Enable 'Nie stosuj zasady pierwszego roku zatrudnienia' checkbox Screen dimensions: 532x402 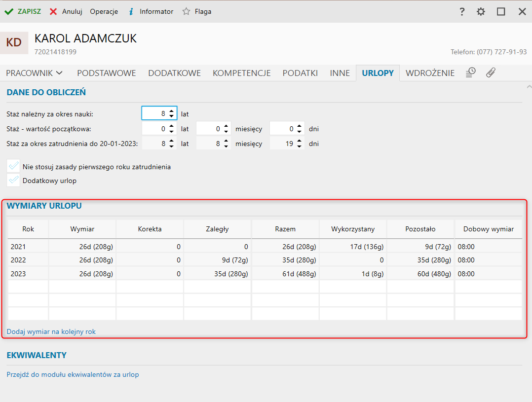point(14,167)
